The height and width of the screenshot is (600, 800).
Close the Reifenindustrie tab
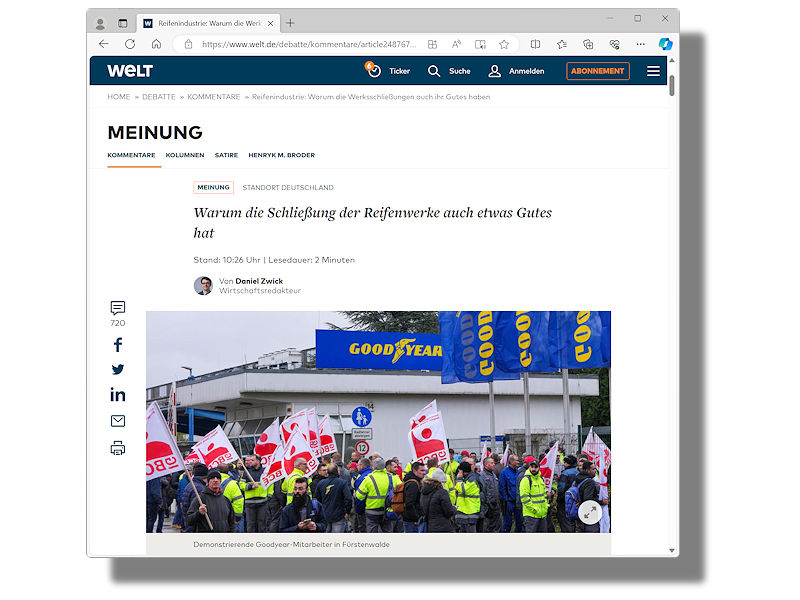coord(270,23)
